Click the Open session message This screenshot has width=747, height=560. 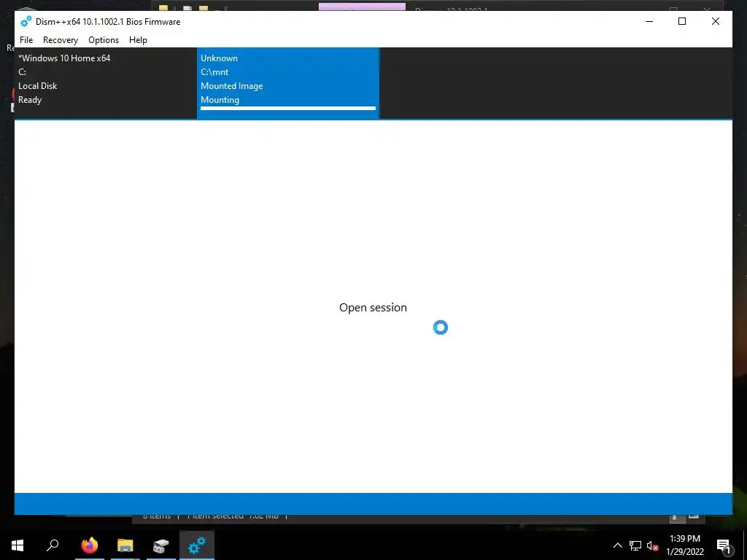point(373,308)
